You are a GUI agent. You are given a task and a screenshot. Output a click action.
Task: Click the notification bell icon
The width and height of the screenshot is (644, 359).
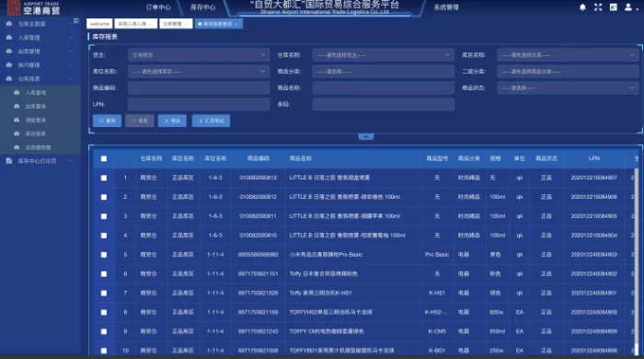pyautogui.click(x=582, y=7)
